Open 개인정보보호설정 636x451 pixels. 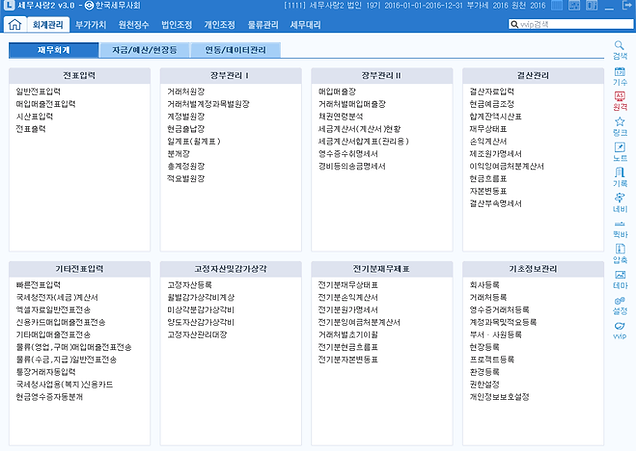click(x=499, y=397)
